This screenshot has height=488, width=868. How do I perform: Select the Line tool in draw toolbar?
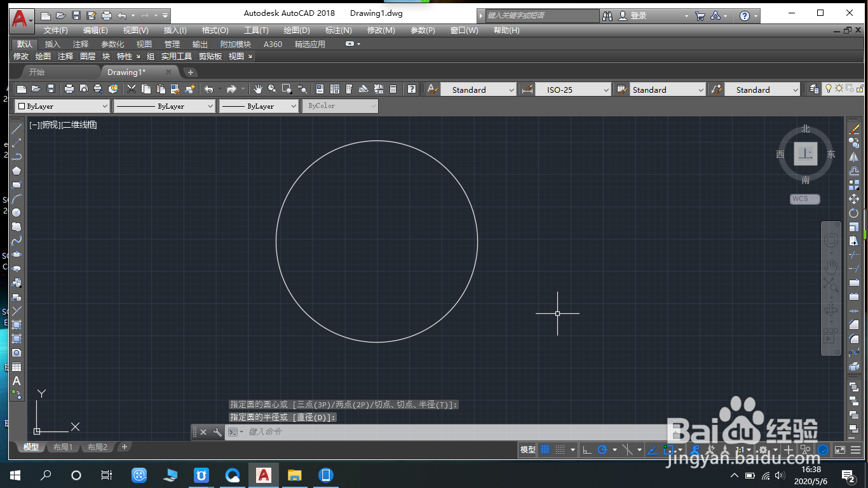17,129
